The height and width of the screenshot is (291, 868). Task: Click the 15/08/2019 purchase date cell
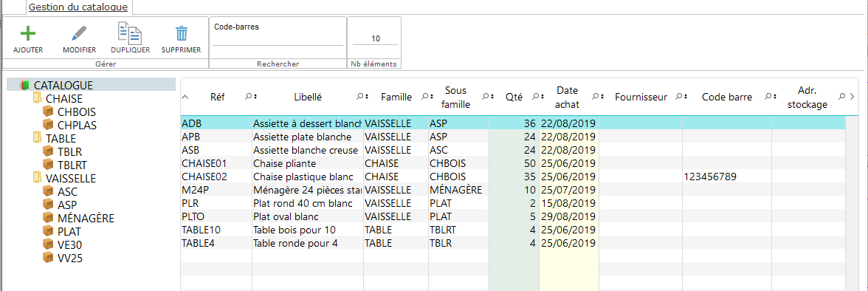tap(568, 203)
